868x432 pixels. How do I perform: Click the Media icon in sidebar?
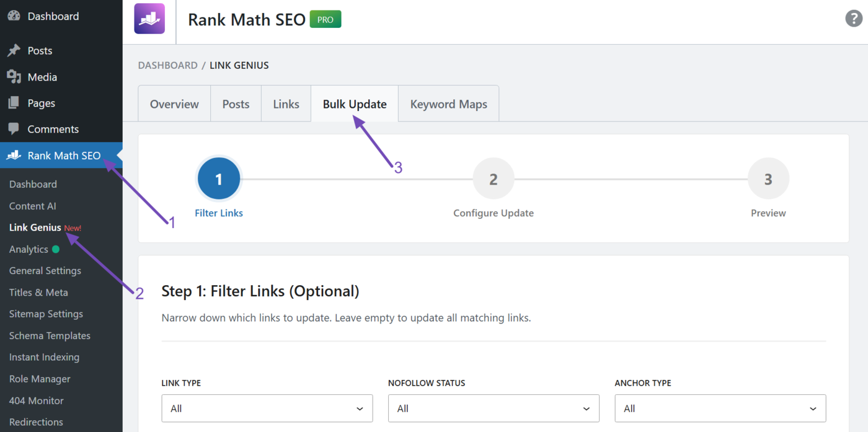14,77
